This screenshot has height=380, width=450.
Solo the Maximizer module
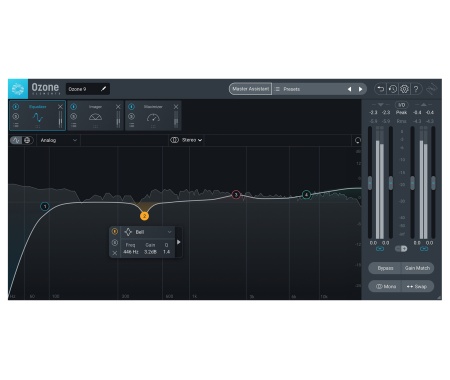pyautogui.click(x=132, y=116)
